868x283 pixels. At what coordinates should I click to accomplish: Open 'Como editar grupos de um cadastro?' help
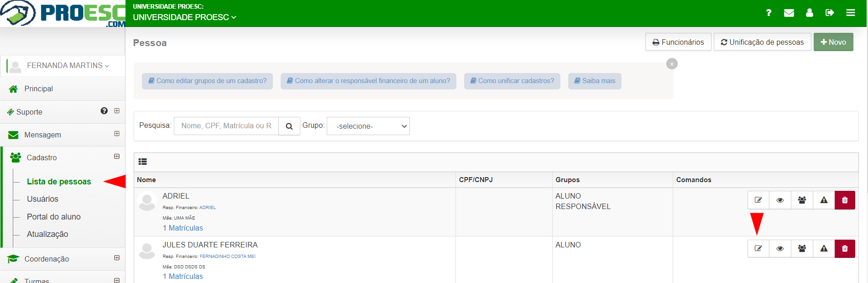[207, 81]
